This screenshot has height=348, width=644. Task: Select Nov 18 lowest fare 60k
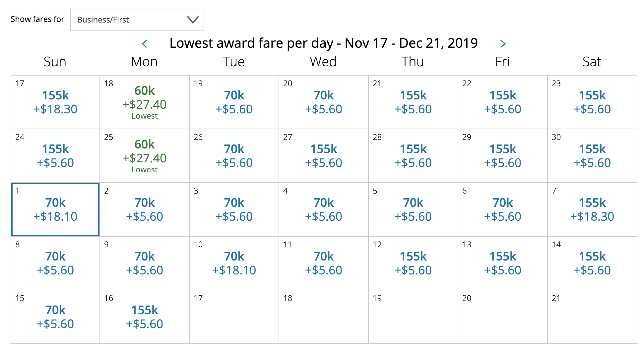(x=145, y=102)
